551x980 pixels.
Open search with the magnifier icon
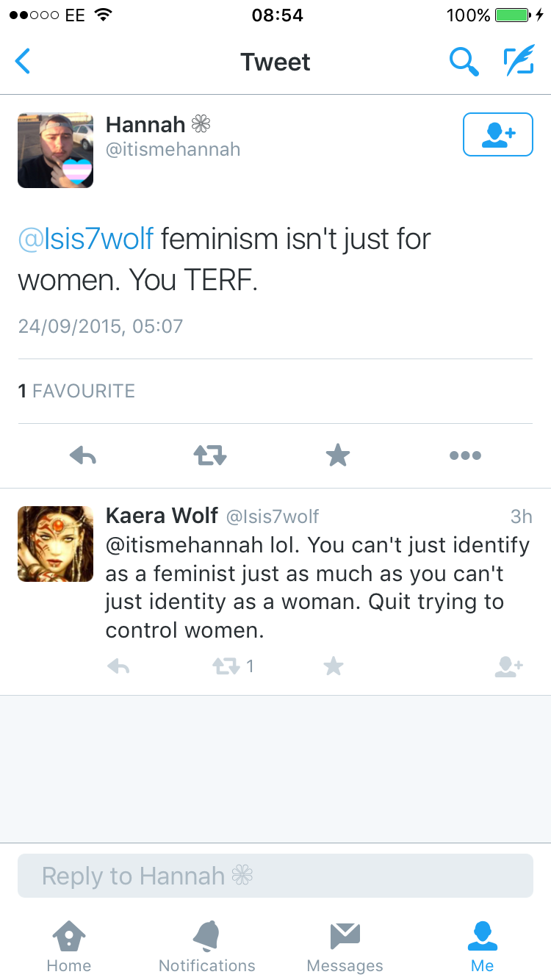[x=464, y=62]
